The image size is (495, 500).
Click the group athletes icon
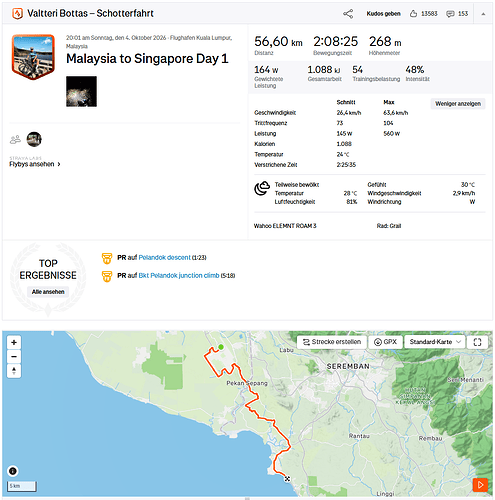click(x=15, y=139)
